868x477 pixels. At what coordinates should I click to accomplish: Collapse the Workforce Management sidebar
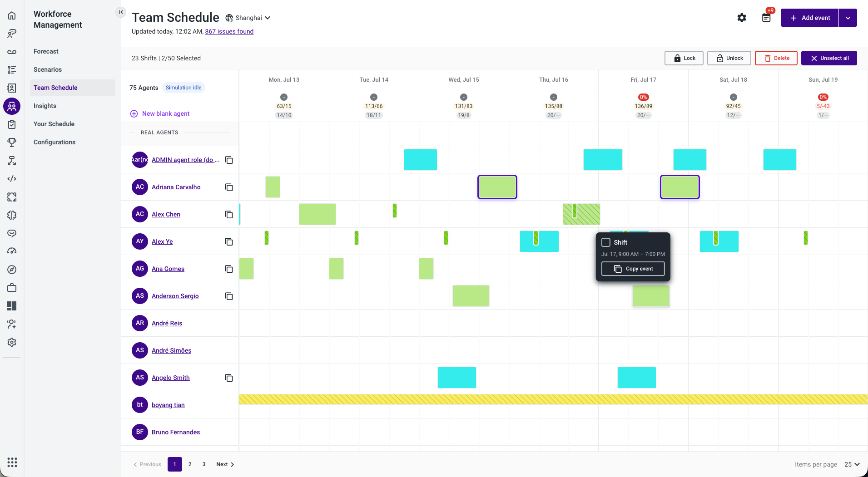point(120,12)
